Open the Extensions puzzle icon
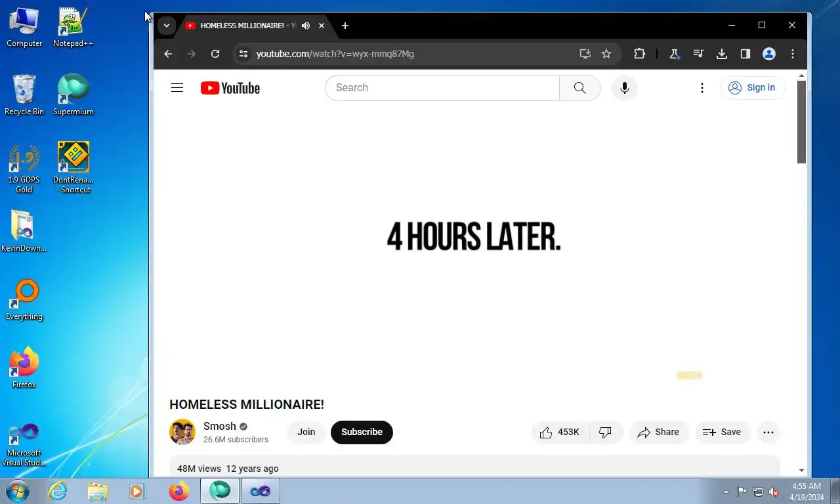The image size is (840, 504). (640, 54)
